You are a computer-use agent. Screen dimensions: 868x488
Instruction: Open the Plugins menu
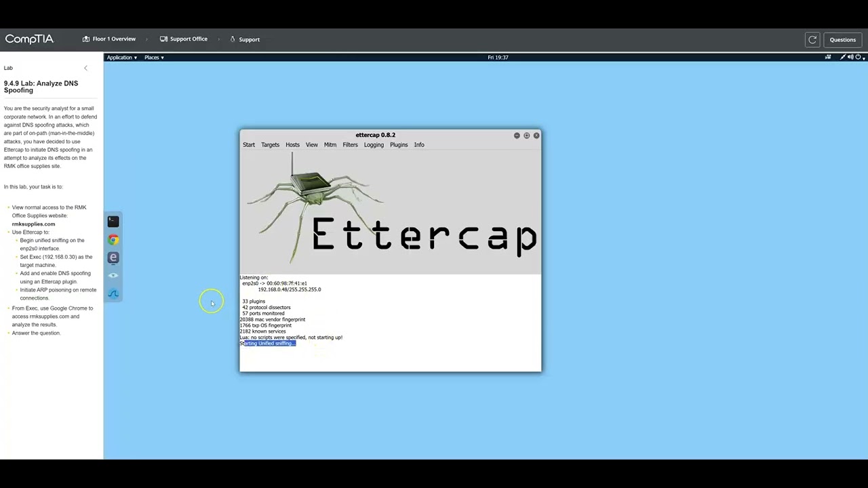coord(399,145)
